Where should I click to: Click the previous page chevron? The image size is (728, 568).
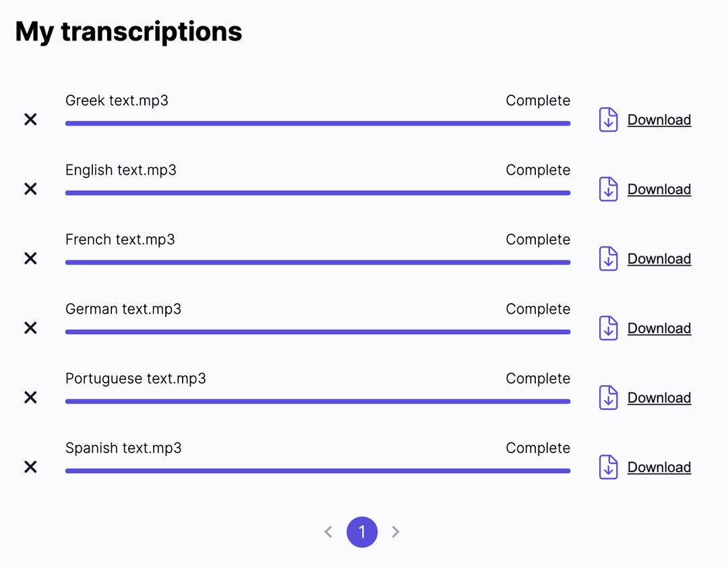pos(328,532)
